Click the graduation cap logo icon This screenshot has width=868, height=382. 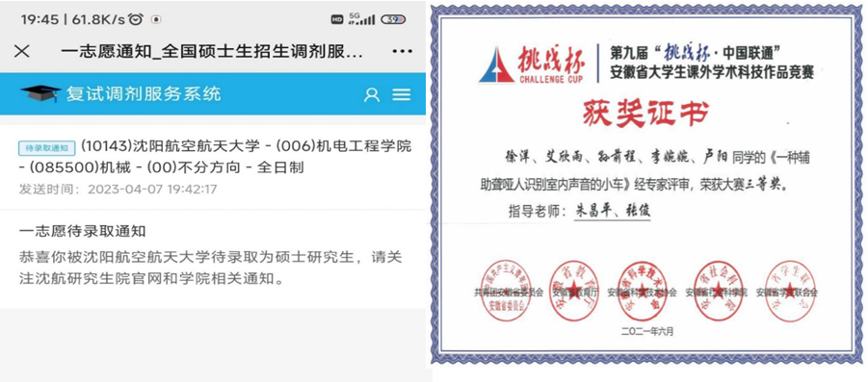(x=40, y=93)
